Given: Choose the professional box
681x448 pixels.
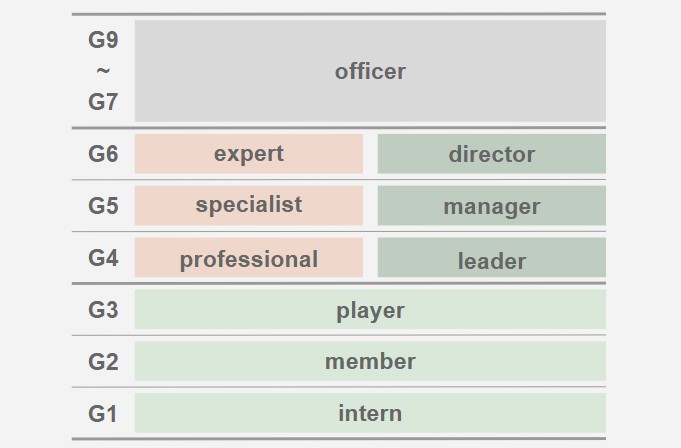Looking at the screenshot, I should pyautogui.click(x=249, y=257).
